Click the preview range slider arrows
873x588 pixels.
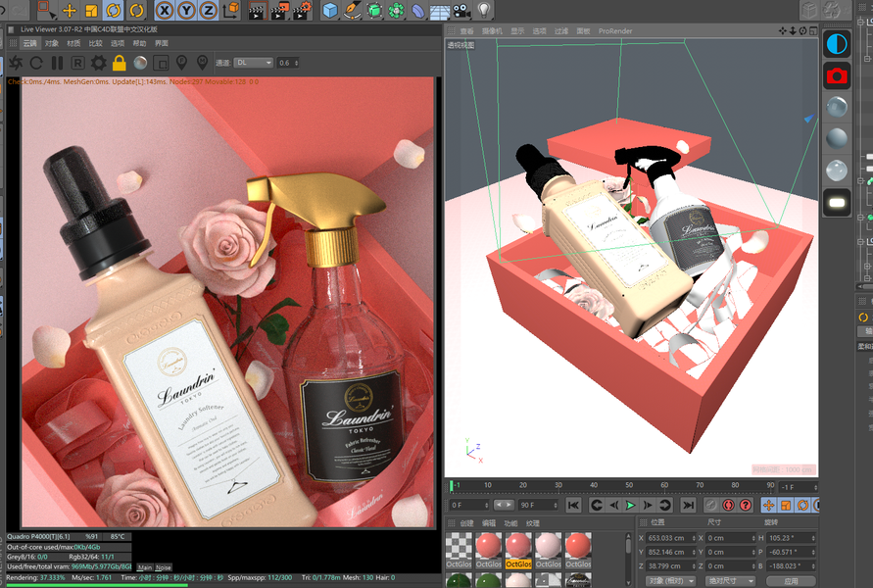(x=504, y=505)
